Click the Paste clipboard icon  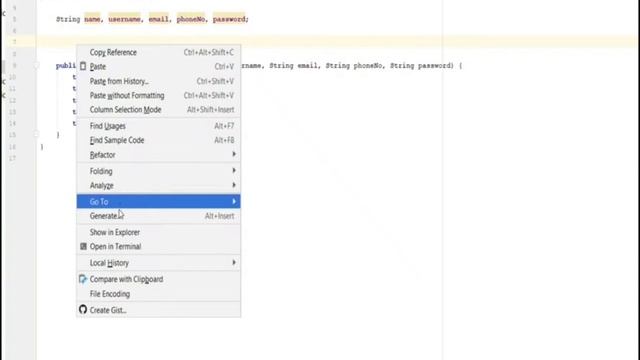coord(83,66)
